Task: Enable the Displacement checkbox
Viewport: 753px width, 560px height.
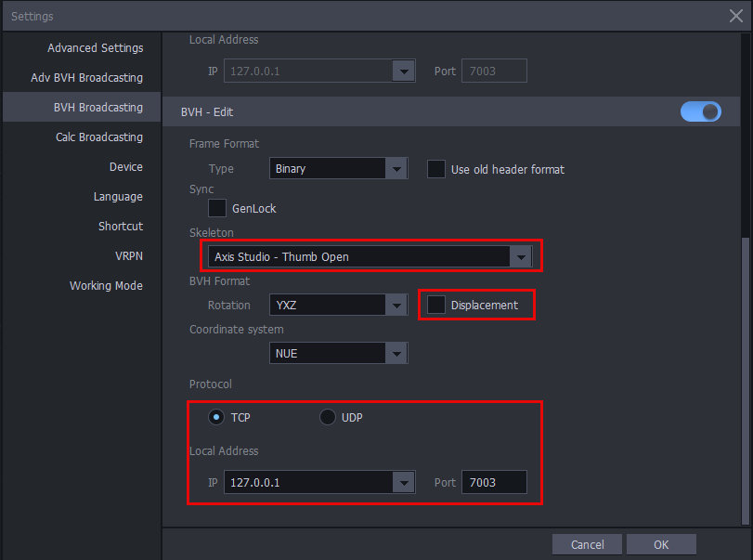Action: click(436, 305)
